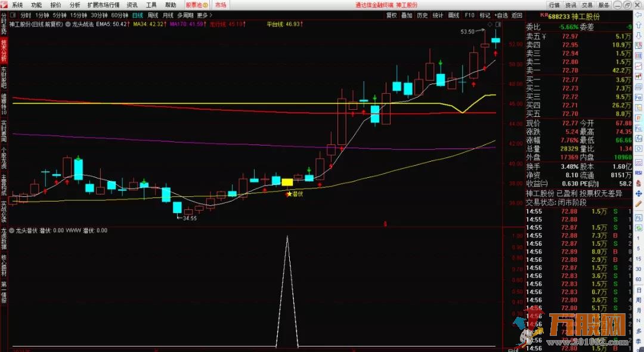The image size is (644, 352).
Task: Click the red line chart icon in right toolbar
Action: click(x=639, y=66)
